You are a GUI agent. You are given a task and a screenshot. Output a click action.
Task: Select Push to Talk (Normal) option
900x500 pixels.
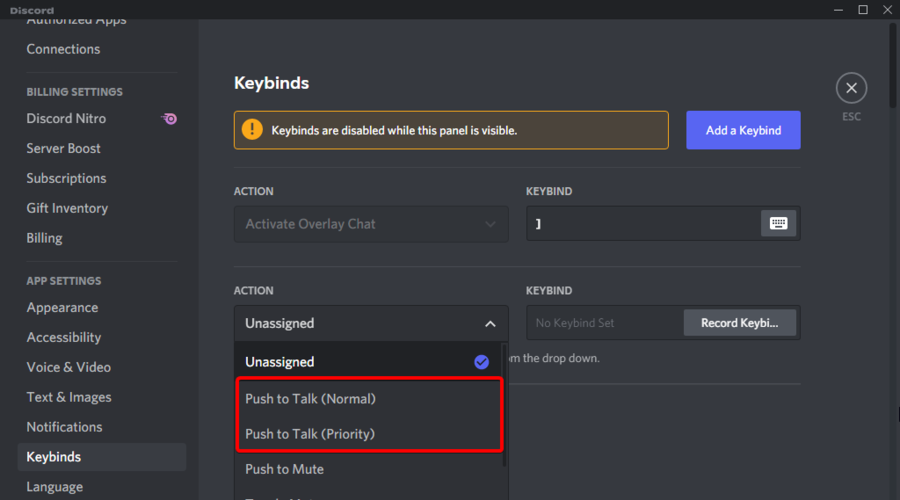(x=371, y=398)
